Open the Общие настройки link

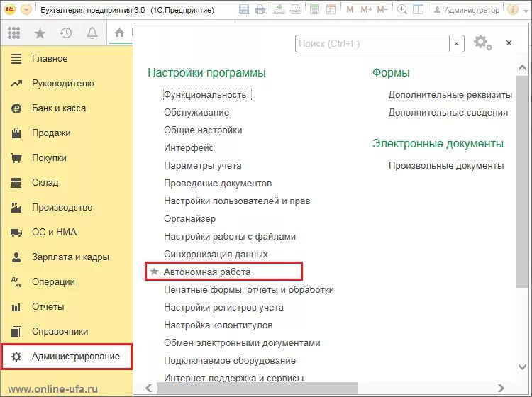[203, 130]
